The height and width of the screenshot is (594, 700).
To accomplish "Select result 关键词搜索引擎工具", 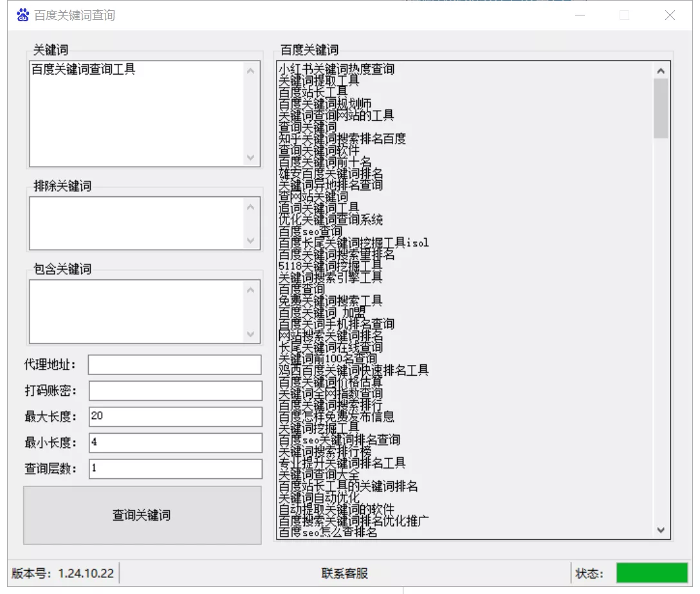I will tap(331, 278).
